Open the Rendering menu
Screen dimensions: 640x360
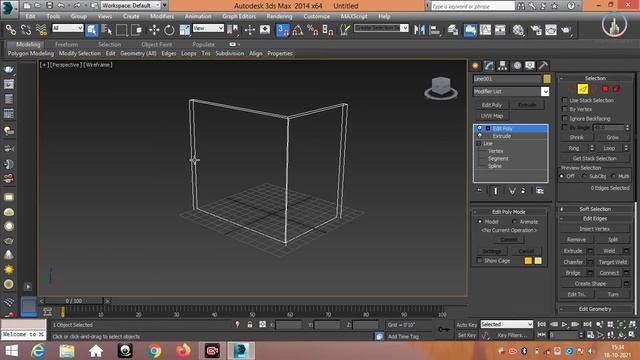pyautogui.click(x=280, y=16)
